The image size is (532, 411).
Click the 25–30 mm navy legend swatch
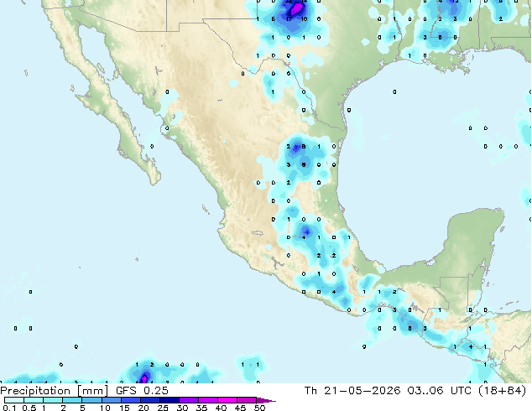coord(169,400)
